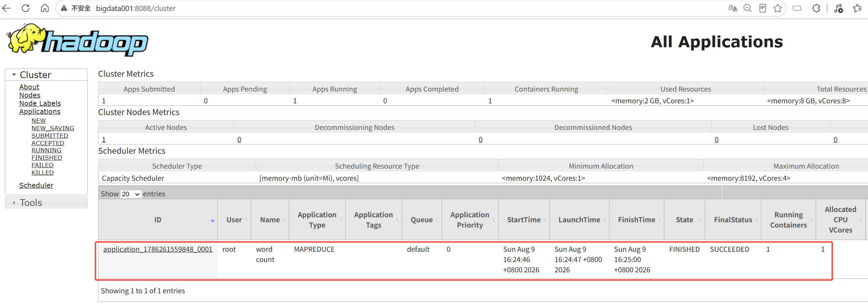Open the browser home page icon

coord(45,8)
